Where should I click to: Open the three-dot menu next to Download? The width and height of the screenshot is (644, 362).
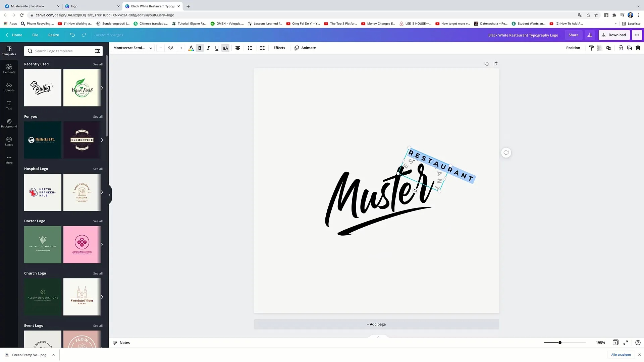pos(637,35)
